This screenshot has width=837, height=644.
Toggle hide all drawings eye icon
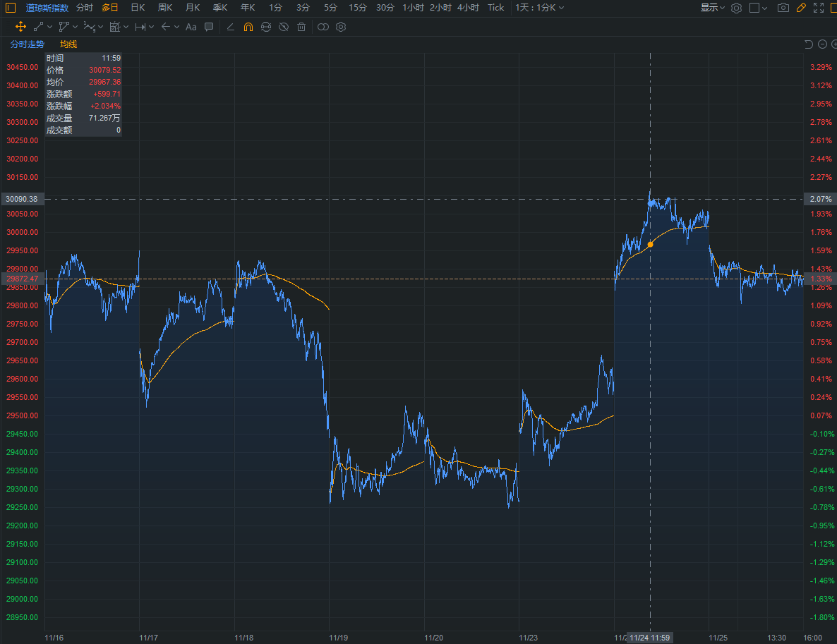coord(284,27)
